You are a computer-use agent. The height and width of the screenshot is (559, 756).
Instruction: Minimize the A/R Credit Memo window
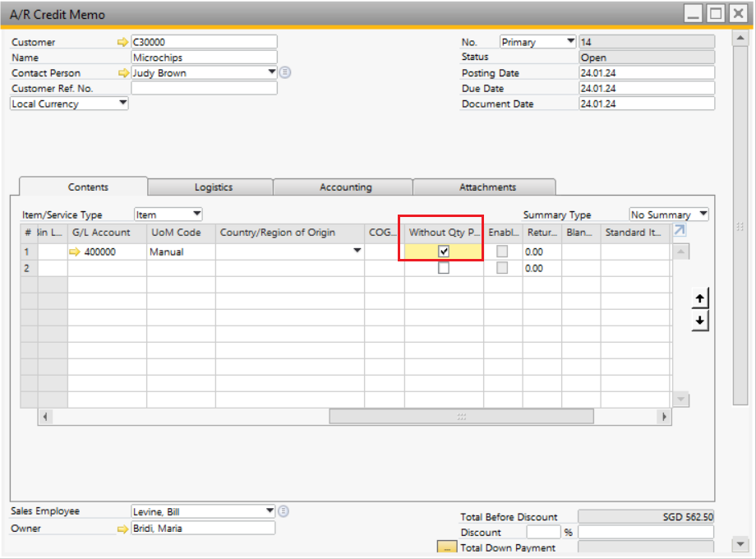694,13
